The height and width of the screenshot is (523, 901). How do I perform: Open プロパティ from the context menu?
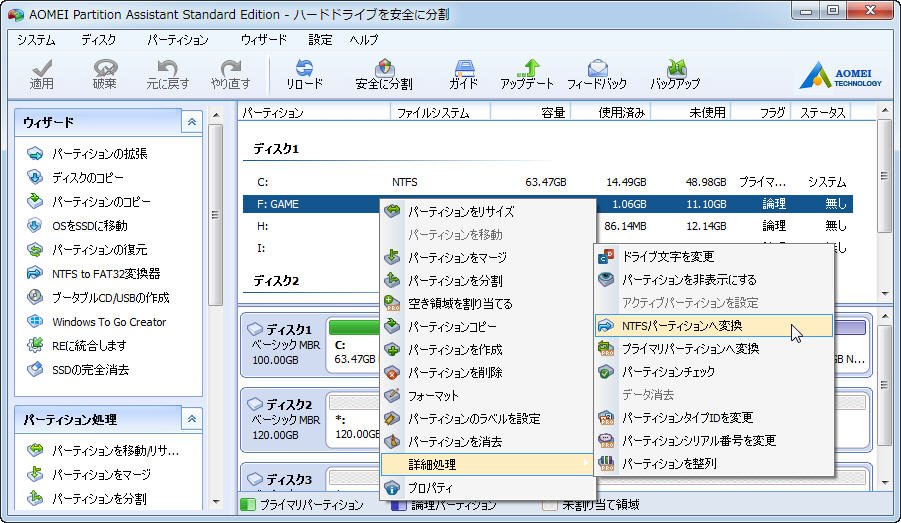point(488,487)
